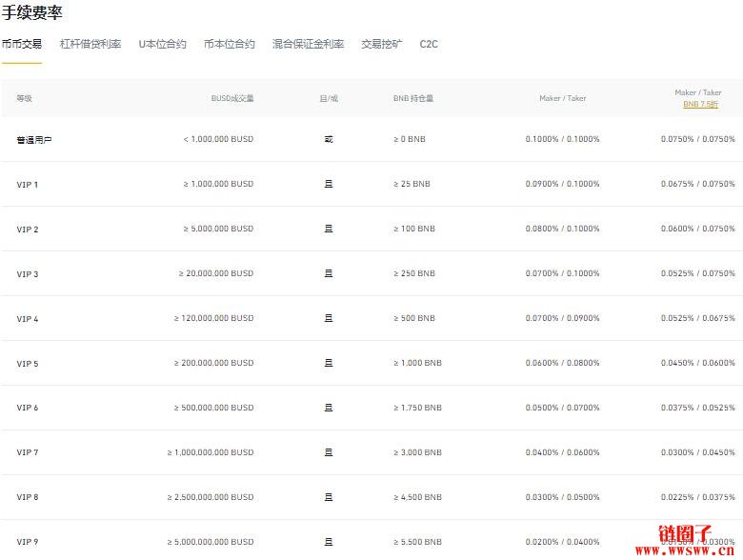Click the 0.0675% / 0.0750% discounted fee
743x560 pixels.
click(698, 184)
